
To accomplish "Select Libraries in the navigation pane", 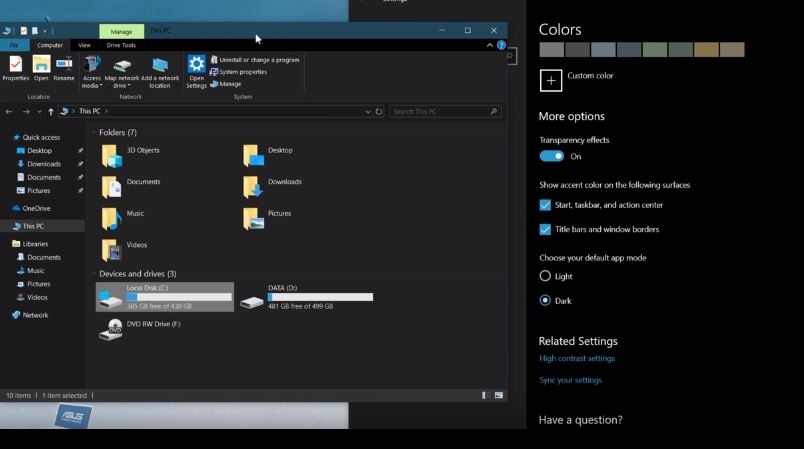I will pos(35,244).
